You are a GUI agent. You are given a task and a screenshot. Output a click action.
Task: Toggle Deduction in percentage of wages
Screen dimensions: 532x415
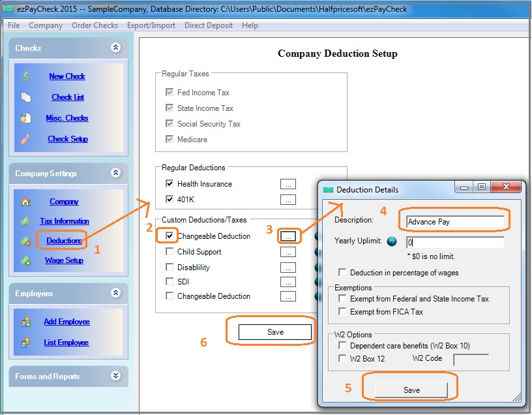[x=342, y=273]
